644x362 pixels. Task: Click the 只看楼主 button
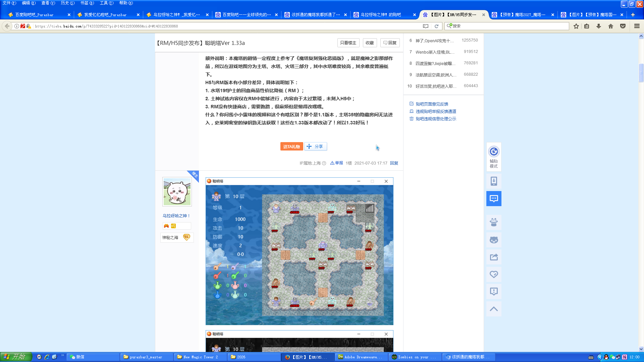[x=348, y=43]
